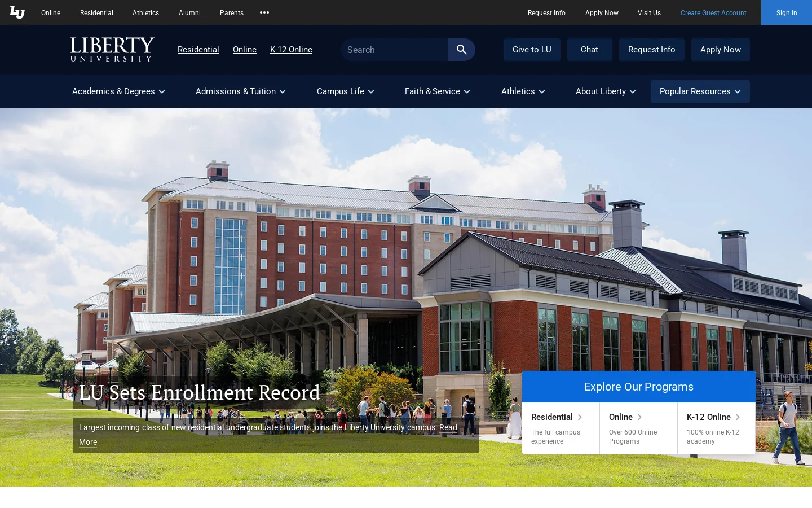Open Online program card
812x508 pixels.
point(639,428)
